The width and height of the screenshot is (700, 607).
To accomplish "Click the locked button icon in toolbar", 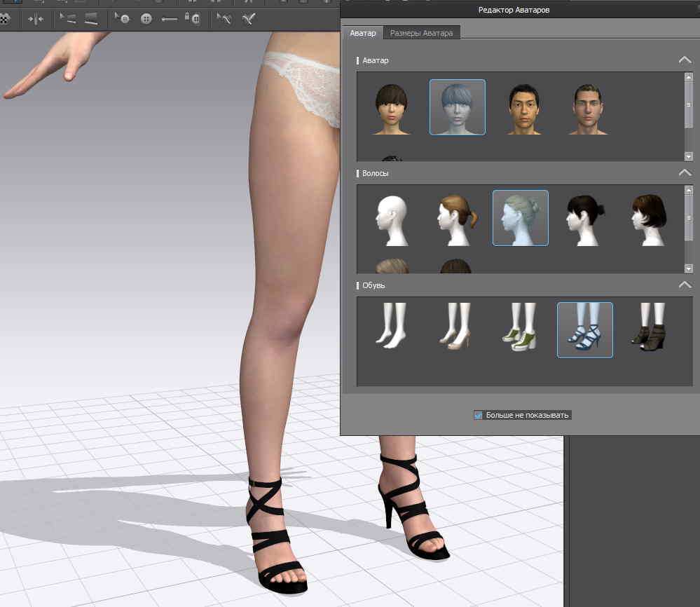I will pos(192,19).
